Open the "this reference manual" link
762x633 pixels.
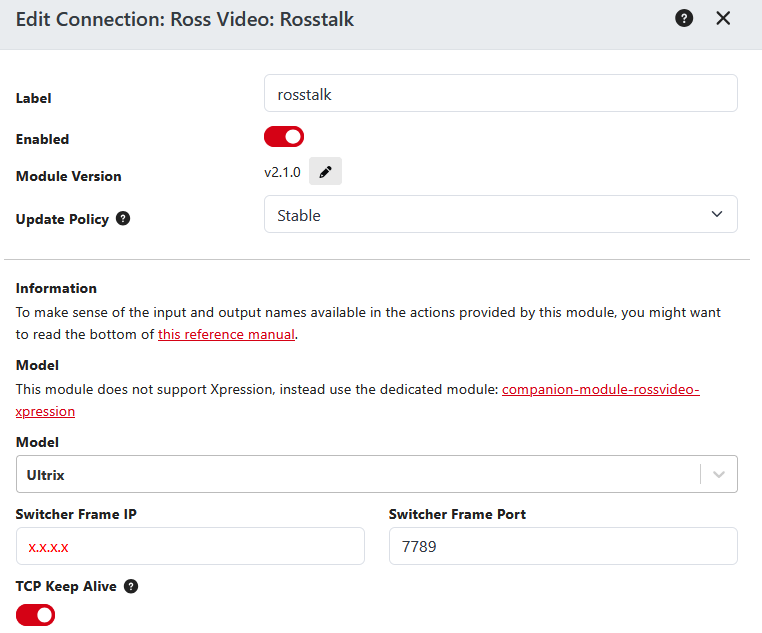(x=226, y=334)
